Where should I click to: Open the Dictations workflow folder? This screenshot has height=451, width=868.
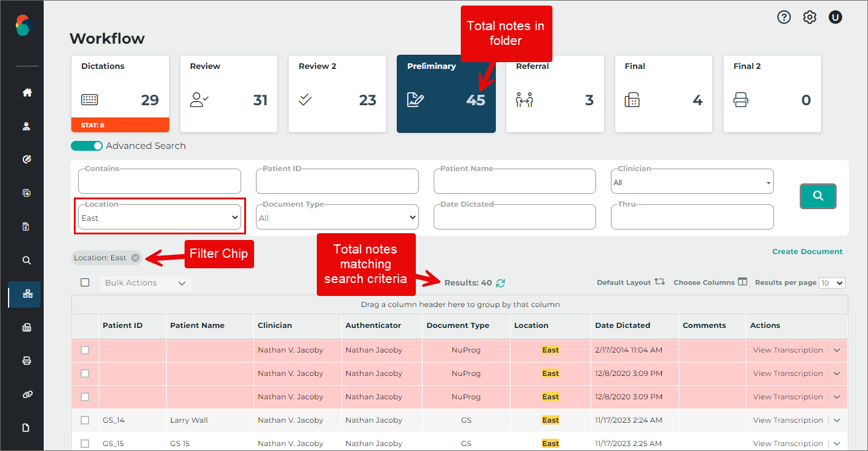click(120, 94)
